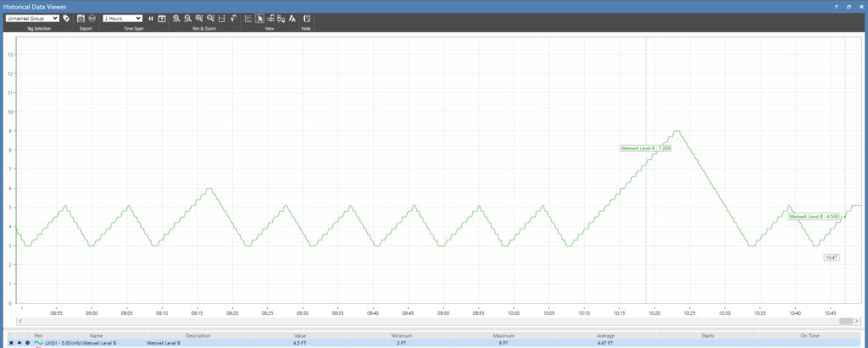Click the 4.47 FT average cell
The height and width of the screenshot is (348, 868).
[605, 343]
